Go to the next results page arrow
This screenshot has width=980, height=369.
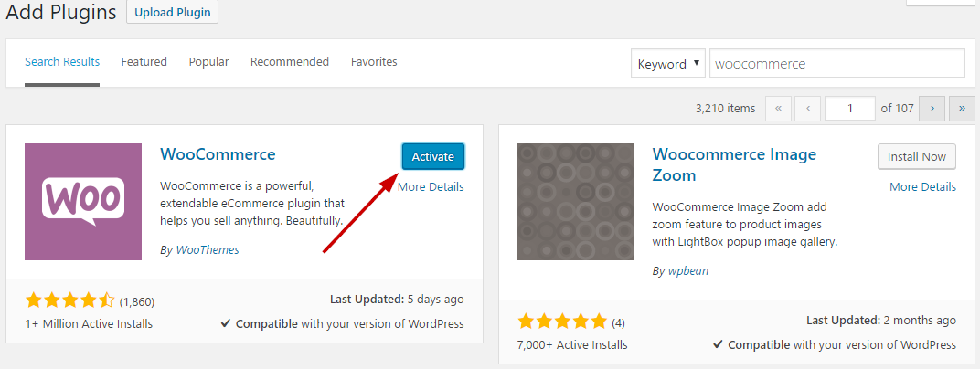pos(932,108)
